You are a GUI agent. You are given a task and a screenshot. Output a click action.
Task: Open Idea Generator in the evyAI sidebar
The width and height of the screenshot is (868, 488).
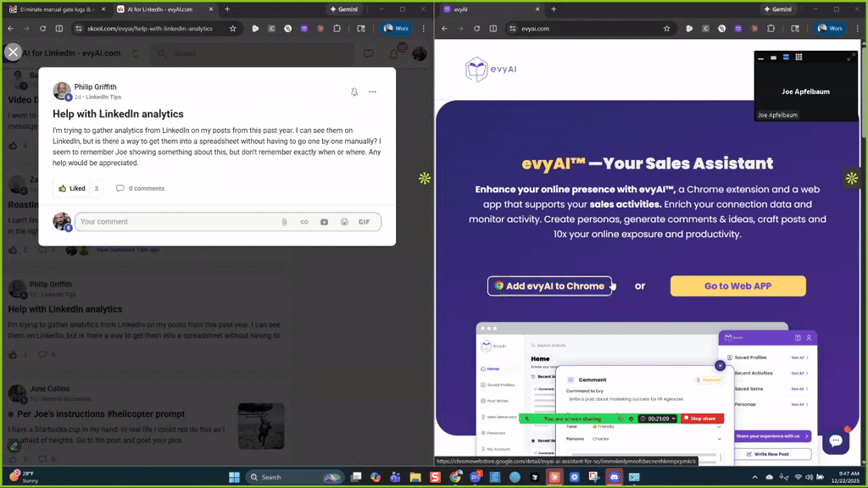click(498, 417)
